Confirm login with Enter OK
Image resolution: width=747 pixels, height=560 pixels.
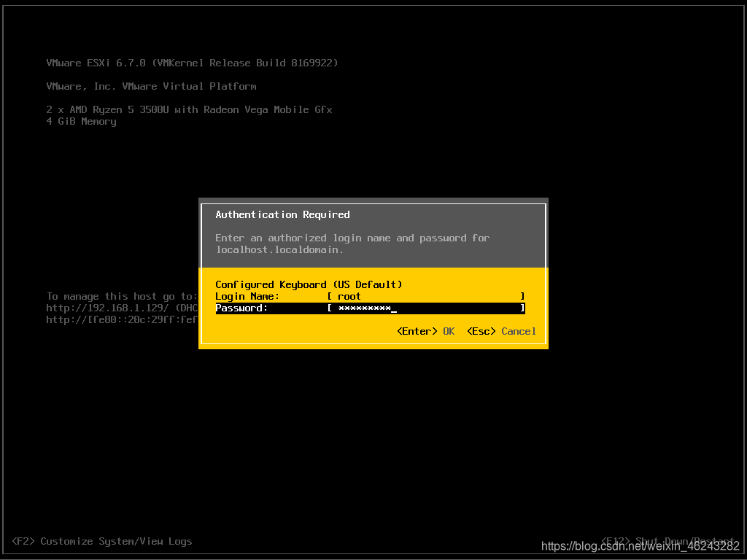pyautogui.click(x=425, y=332)
